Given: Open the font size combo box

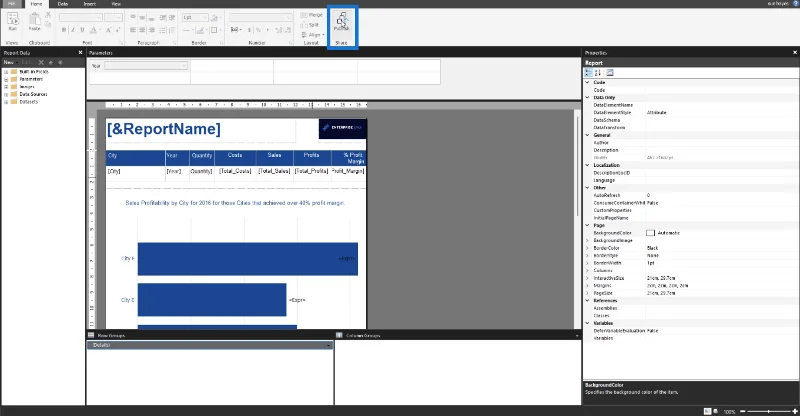Looking at the screenshot, I should tap(113, 17).
